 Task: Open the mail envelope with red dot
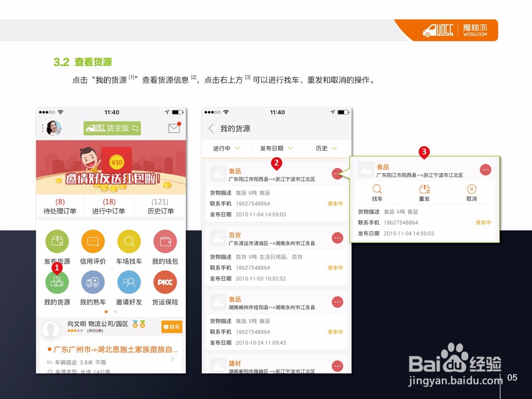174,128
